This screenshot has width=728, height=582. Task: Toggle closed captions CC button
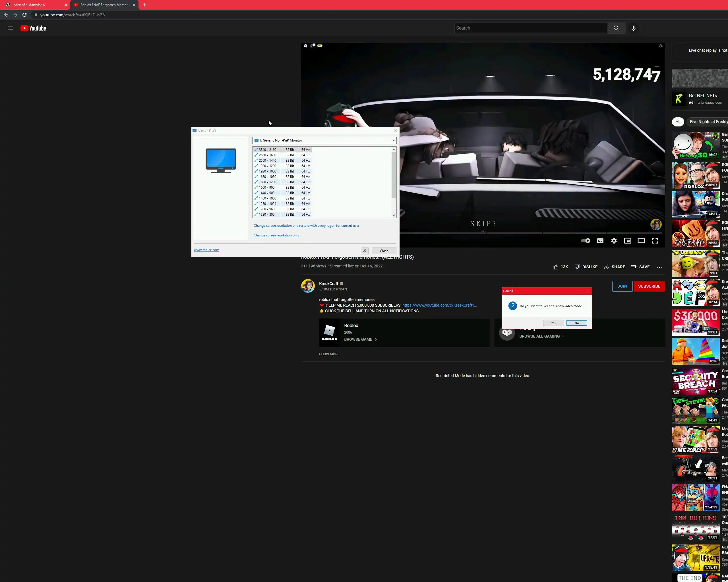click(x=600, y=241)
